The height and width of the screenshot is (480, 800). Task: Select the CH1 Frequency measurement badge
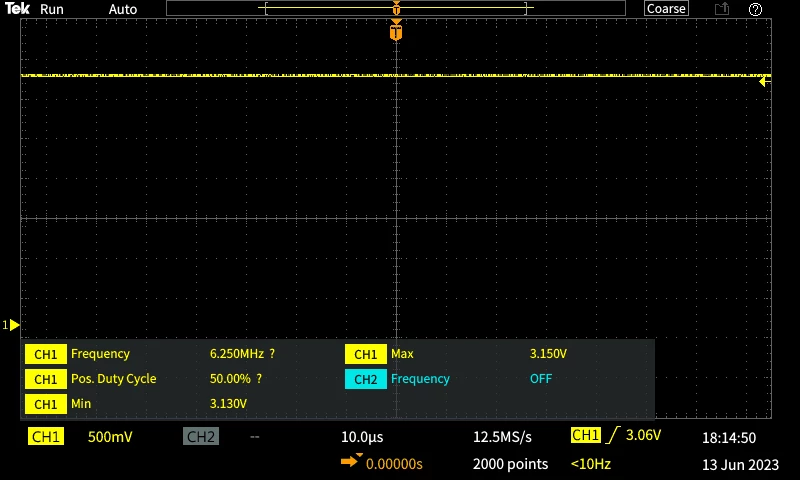tap(45, 354)
